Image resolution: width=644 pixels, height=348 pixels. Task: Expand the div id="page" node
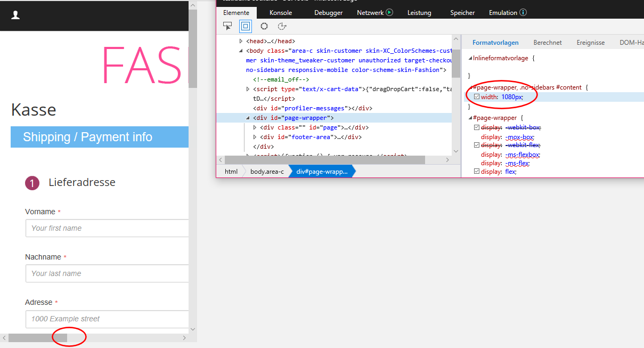(255, 127)
